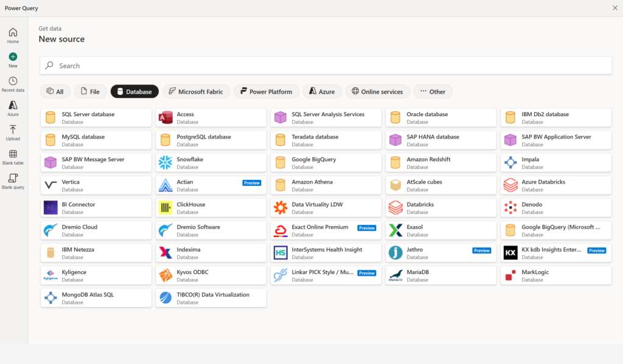The image size is (623, 364).
Task: Click the ClickHouse connector icon
Action: coord(165,208)
